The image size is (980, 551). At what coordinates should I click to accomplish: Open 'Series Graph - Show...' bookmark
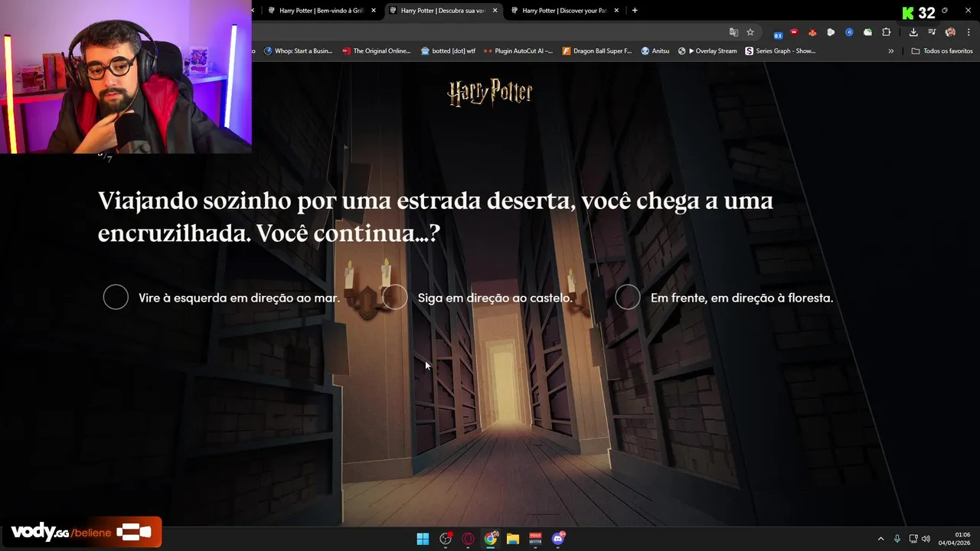[x=780, y=51]
